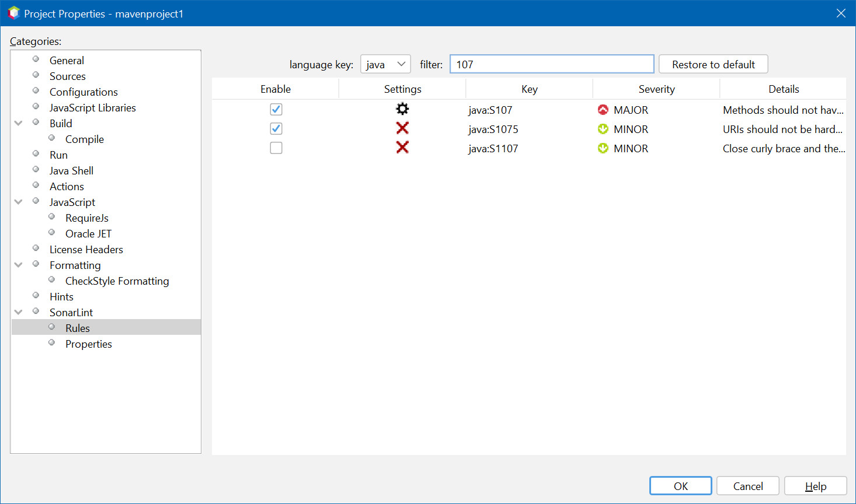Collapse the SonarLint category node
Viewport: 856px width, 504px height.
[19, 312]
